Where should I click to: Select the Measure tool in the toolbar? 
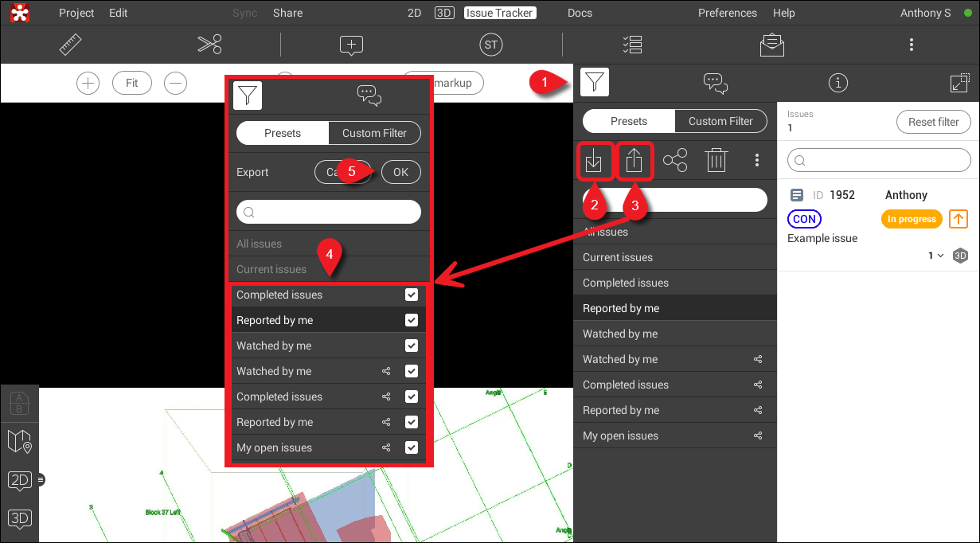(x=70, y=44)
